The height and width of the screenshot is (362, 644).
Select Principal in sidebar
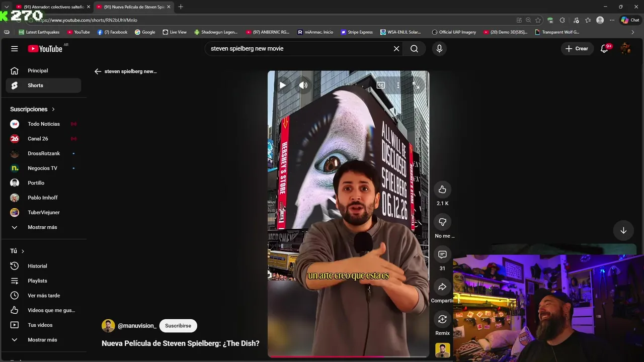(x=43, y=71)
